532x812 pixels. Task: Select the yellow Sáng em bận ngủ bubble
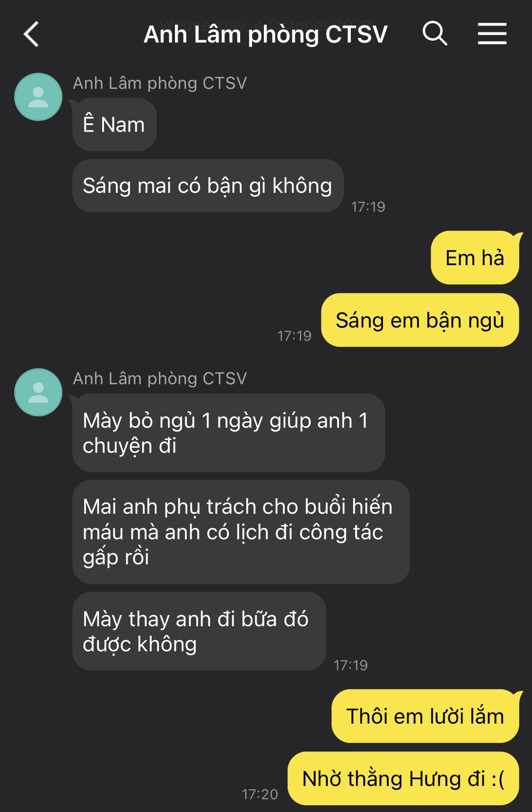(x=420, y=320)
